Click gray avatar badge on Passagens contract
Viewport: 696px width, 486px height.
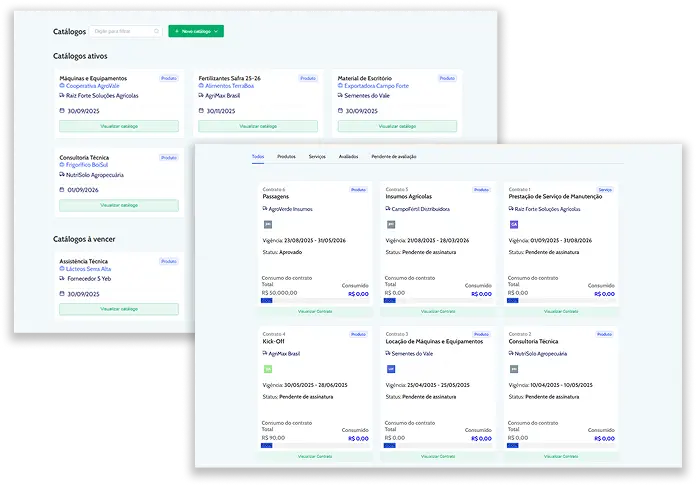267,225
